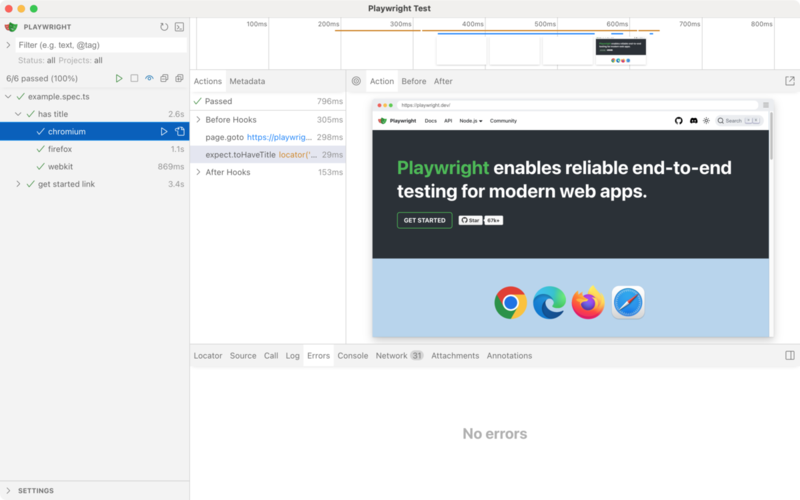Expand the get started link test
800x500 pixels.
click(x=18, y=184)
